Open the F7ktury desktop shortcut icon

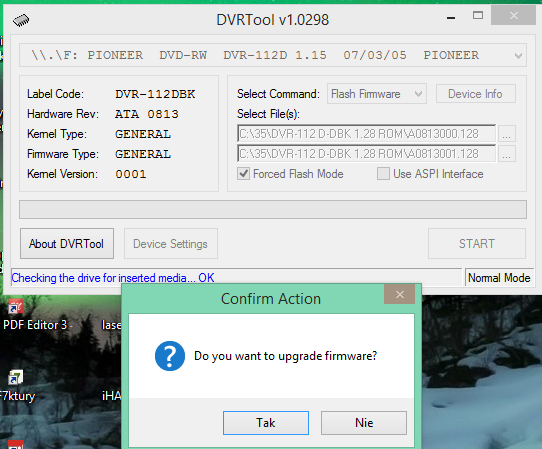[x=16, y=377]
